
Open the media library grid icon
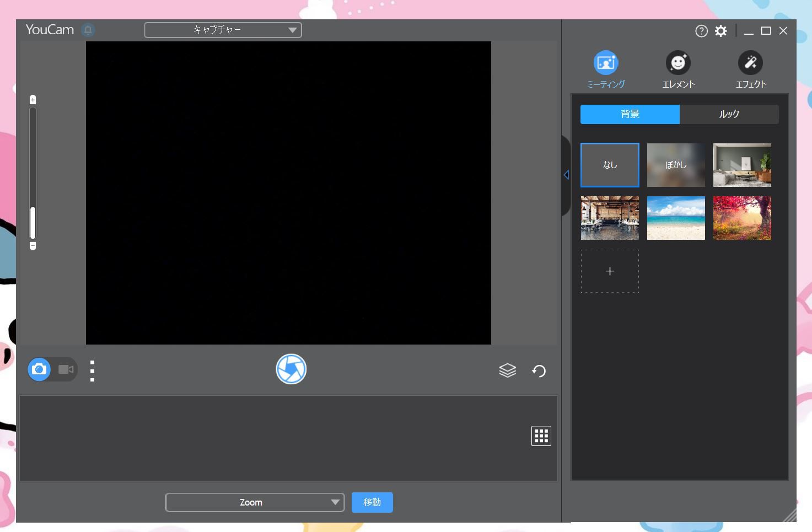pos(541,436)
